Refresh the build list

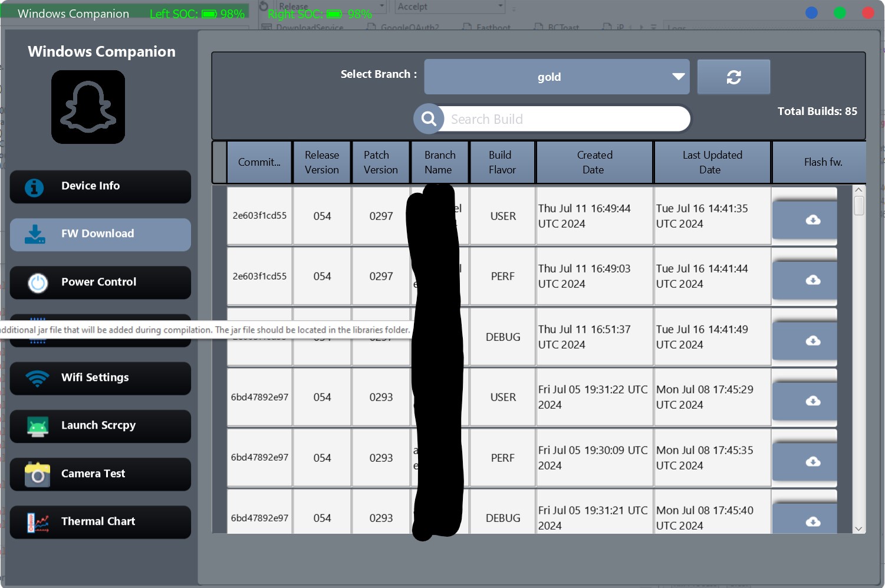coord(733,77)
